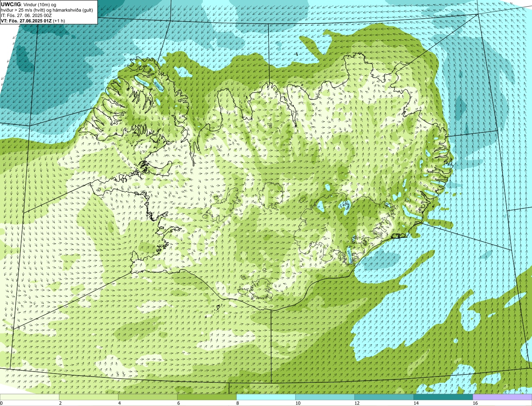Click the legend scale value '12'
The height and width of the screenshot is (406, 532).
[x=357, y=403]
